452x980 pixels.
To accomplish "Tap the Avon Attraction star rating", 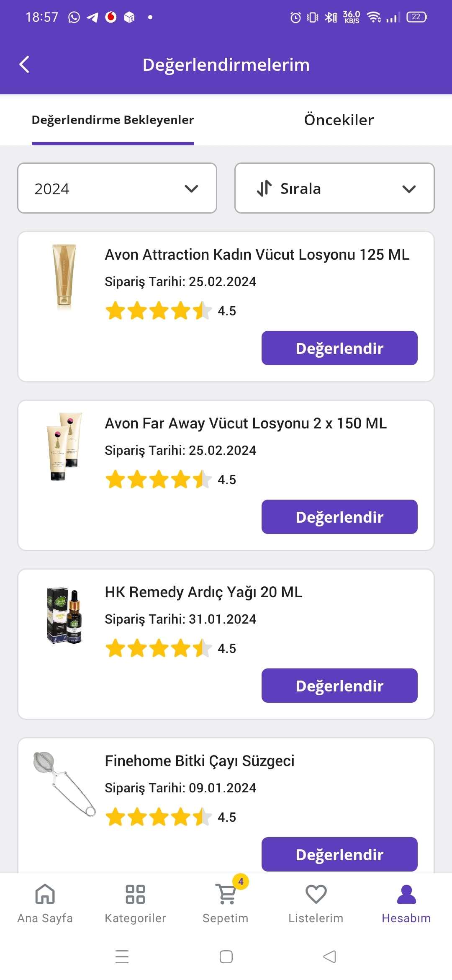I will [158, 311].
